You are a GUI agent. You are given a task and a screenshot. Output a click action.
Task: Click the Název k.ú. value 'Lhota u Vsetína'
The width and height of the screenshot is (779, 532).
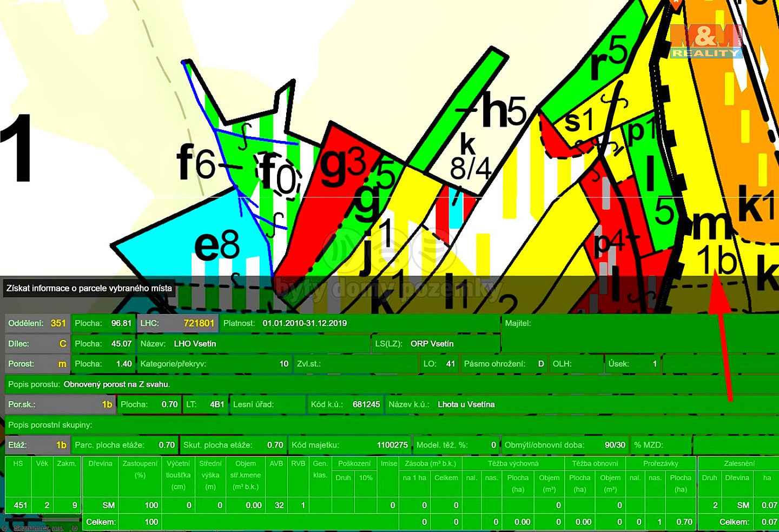466,404
